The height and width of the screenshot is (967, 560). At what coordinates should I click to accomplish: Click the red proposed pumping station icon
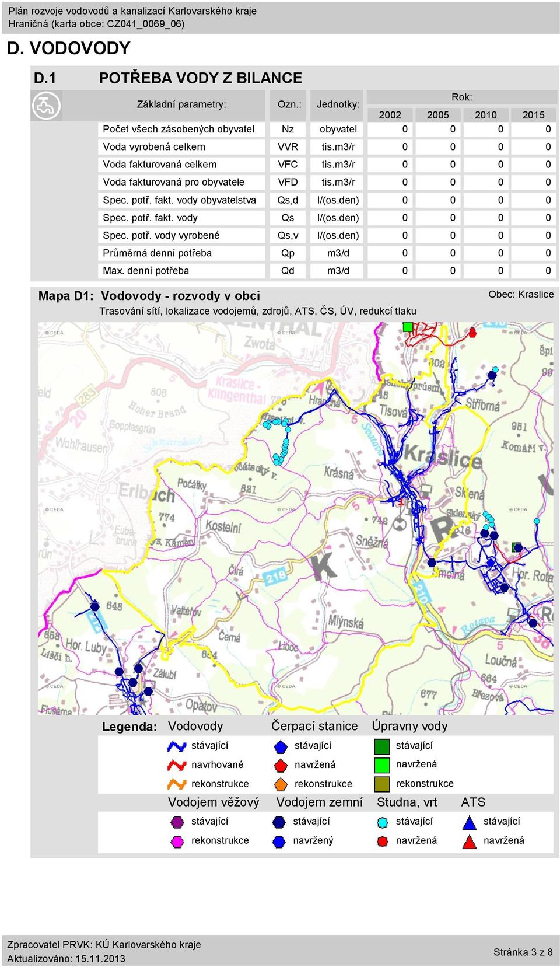click(x=281, y=765)
